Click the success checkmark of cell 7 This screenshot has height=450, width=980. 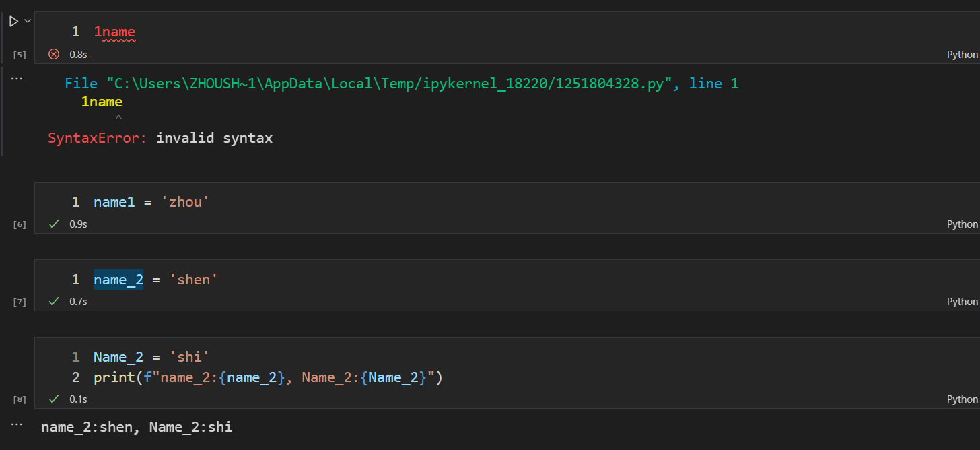(x=54, y=301)
